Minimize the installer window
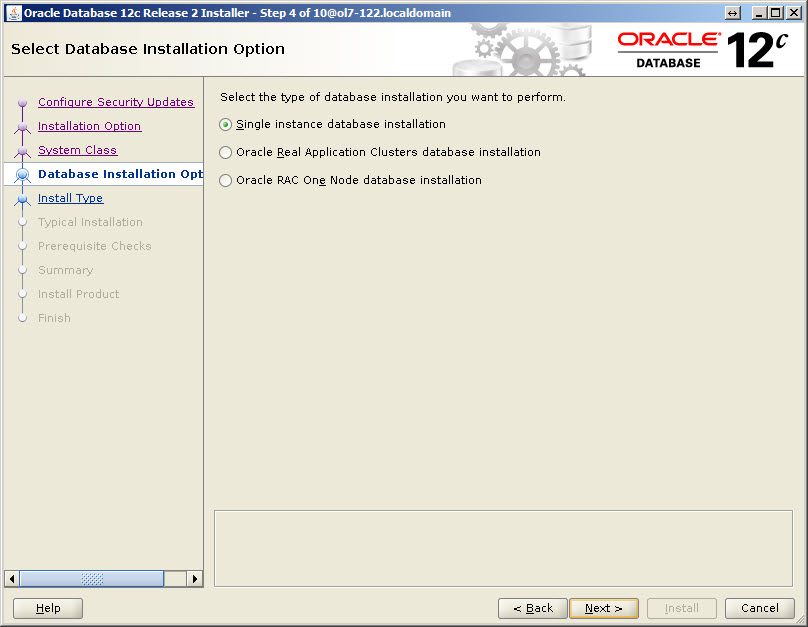This screenshot has height=627, width=808. pos(758,13)
